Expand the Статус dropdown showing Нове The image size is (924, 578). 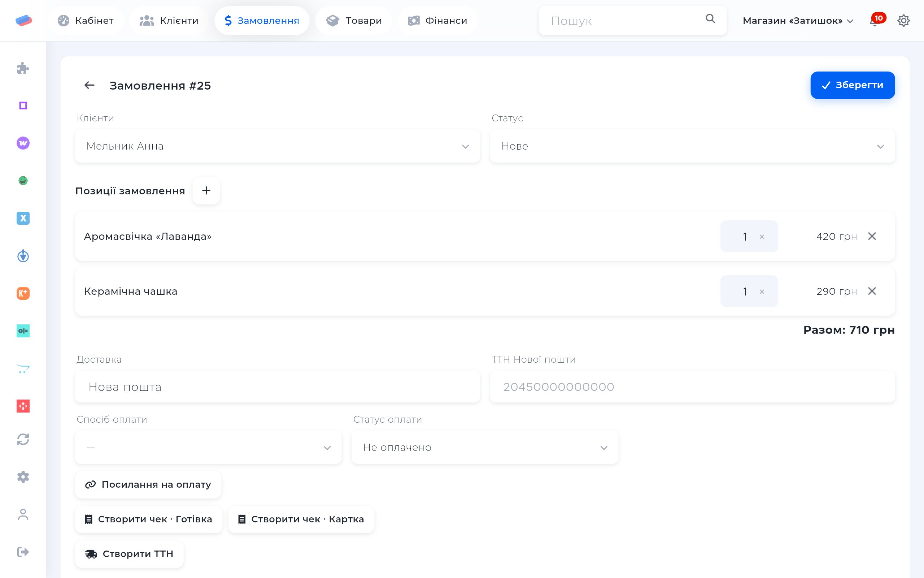692,146
